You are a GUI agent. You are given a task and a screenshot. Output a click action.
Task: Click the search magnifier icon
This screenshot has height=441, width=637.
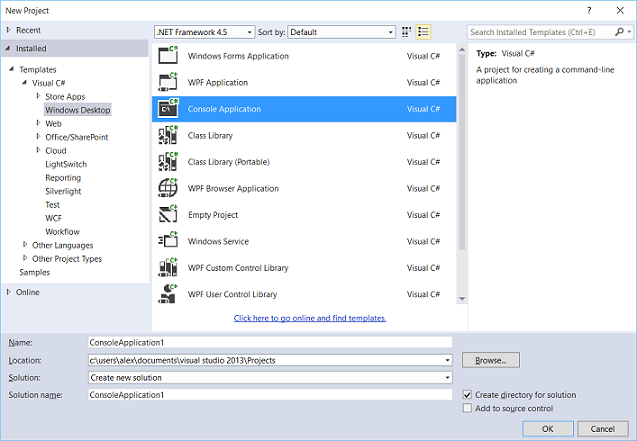(x=619, y=32)
